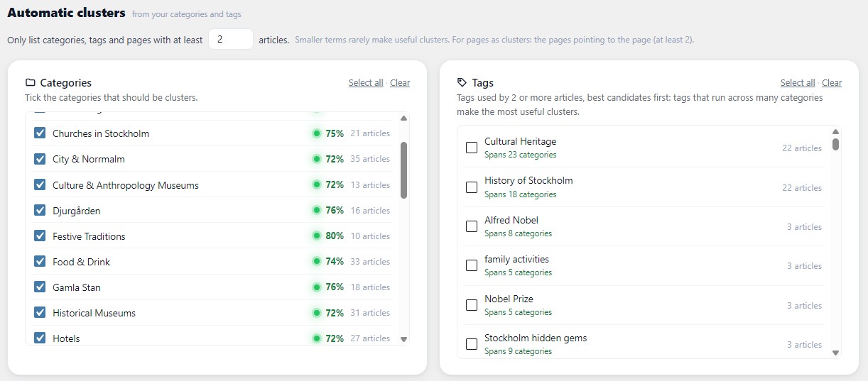
Task: Select all categories
Action: 366,83
